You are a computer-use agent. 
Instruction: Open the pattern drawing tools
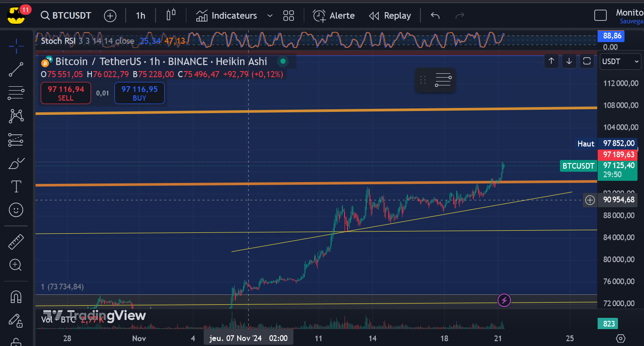(x=16, y=116)
